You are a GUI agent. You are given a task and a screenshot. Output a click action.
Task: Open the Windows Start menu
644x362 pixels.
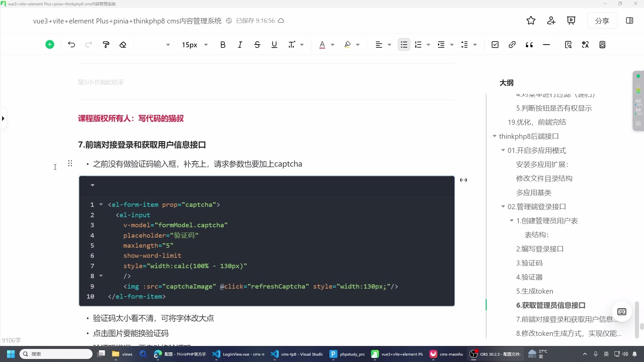point(10,354)
